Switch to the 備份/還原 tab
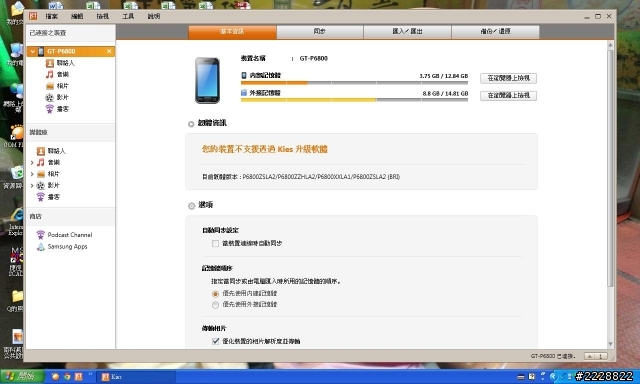Viewport: 640px width, 384px height. pyautogui.click(x=496, y=31)
